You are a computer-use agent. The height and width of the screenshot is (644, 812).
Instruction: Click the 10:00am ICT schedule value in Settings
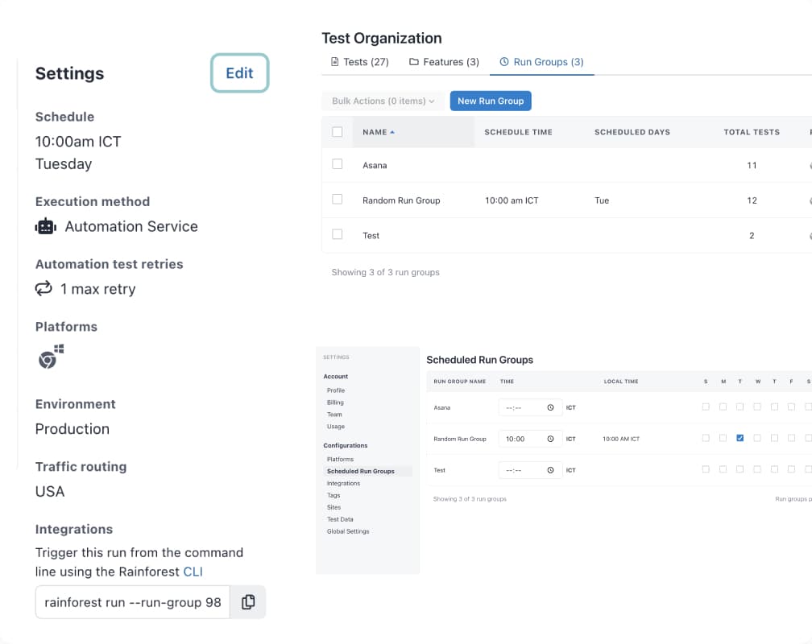[78, 142]
